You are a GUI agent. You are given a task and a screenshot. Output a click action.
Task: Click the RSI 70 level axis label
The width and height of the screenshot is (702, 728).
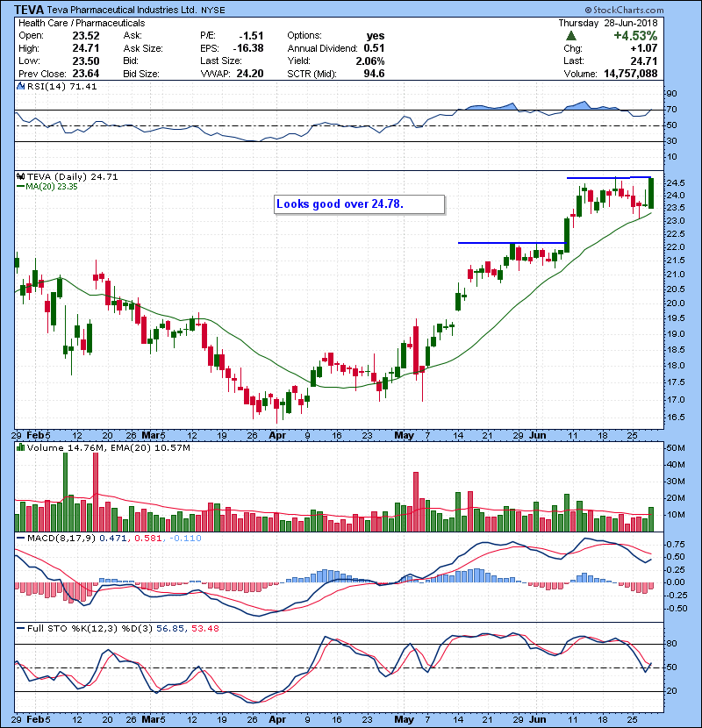click(x=671, y=110)
